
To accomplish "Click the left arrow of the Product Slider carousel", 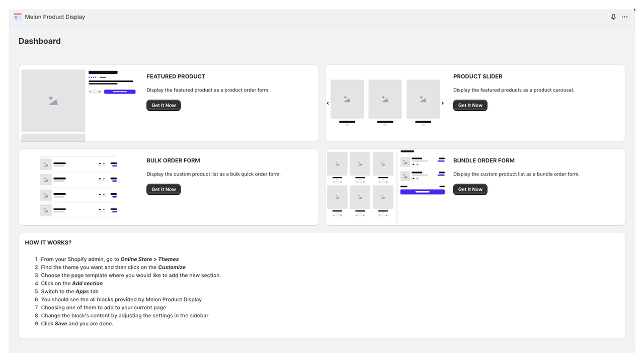I will tap(328, 103).
